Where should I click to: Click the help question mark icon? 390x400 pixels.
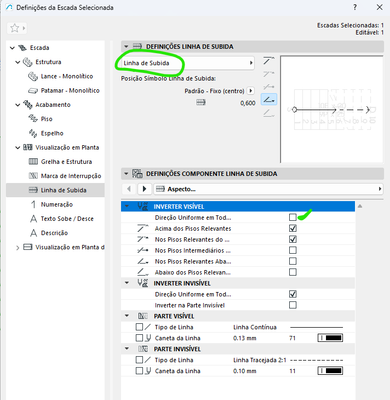point(355,7)
